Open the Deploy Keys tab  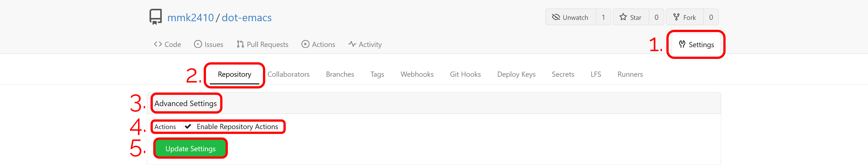click(x=516, y=74)
